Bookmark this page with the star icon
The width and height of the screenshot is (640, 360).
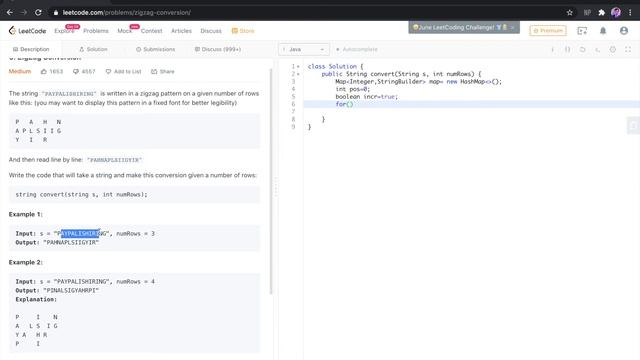pyautogui.click(x=569, y=13)
